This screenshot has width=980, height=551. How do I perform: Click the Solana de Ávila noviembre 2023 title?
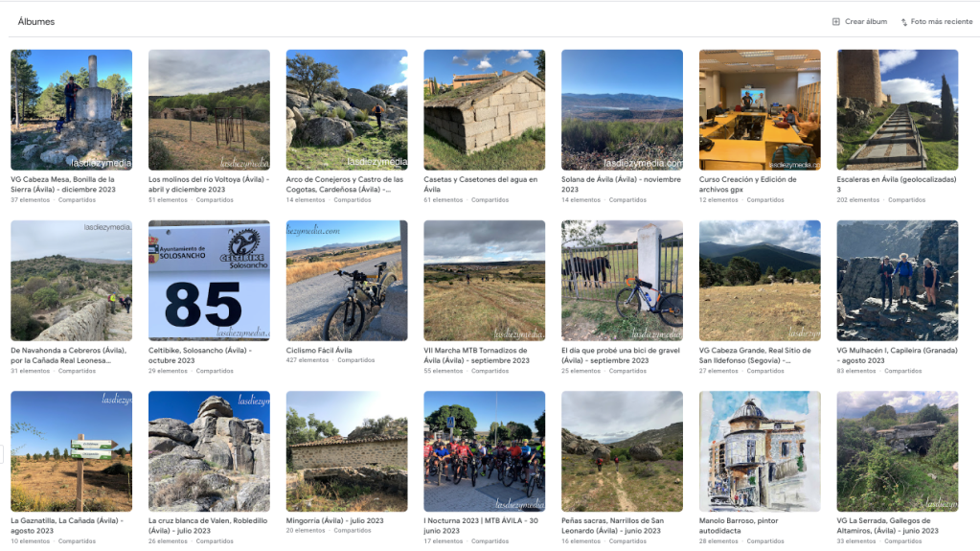(621, 184)
